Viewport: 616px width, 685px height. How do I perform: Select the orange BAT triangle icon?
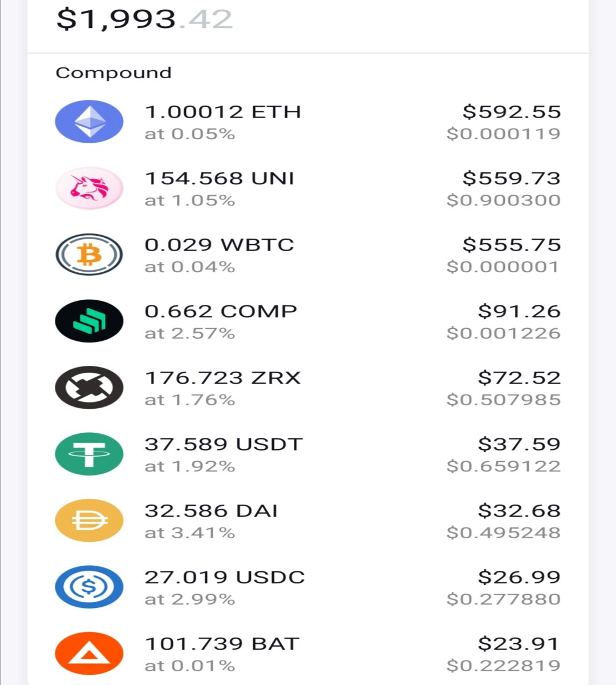(89, 654)
